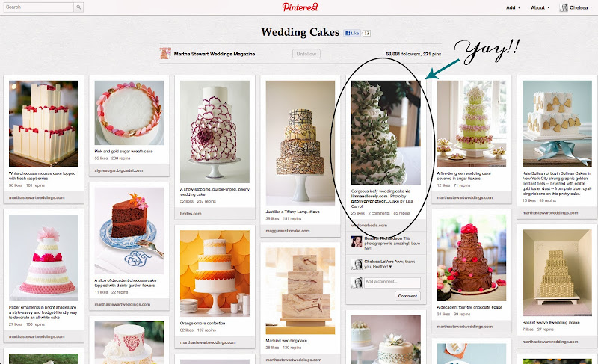Click the Add a comment text box
This screenshot has height=364, width=598.
392,282
